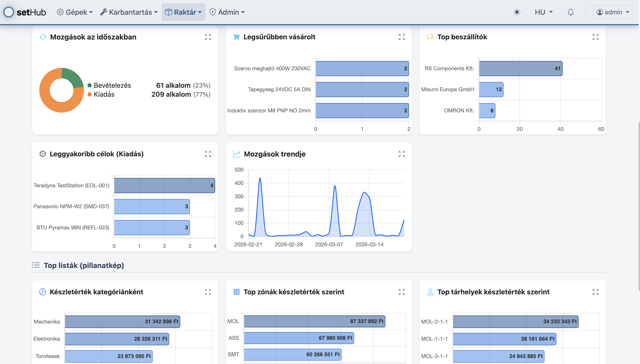640x364 pixels.
Task: Open the Karbantartás menu
Action: [129, 12]
